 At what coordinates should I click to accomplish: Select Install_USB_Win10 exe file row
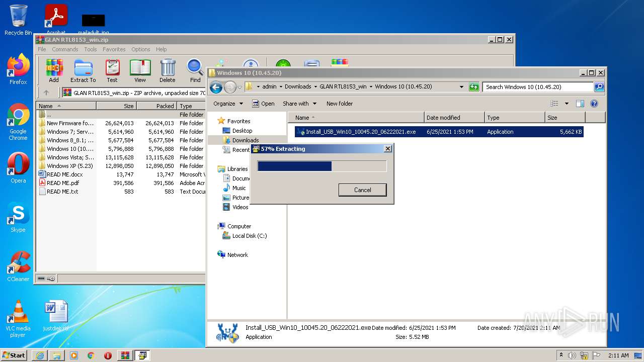[x=439, y=132]
